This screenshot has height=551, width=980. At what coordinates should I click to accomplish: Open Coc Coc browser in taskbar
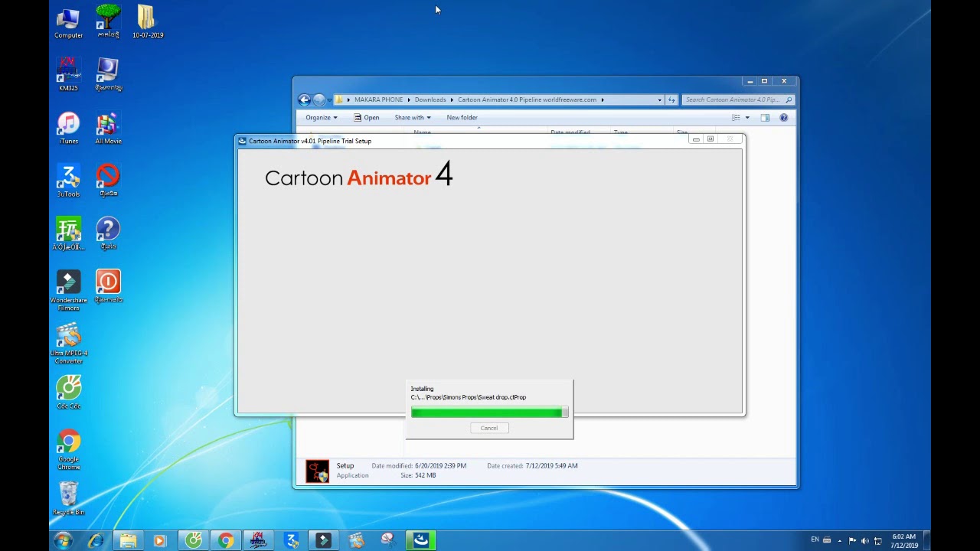(194, 540)
